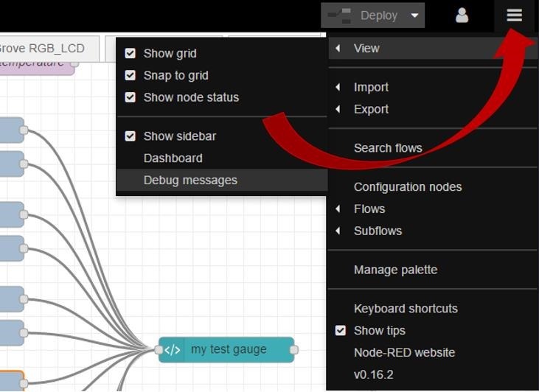Viewport: 539px width, 392px height.
Task: Open the Deploy dropdown arrow
Action: (415, 15)
